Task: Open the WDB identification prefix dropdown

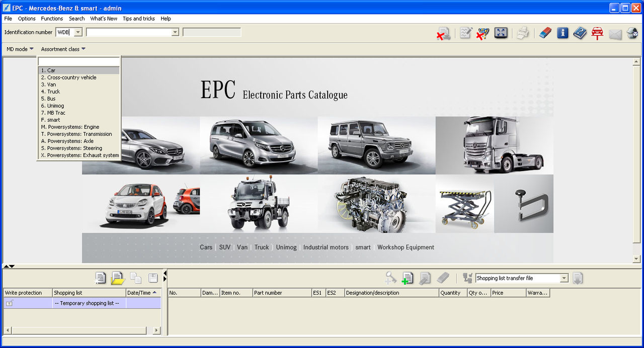Action: (x=78, y=32)
